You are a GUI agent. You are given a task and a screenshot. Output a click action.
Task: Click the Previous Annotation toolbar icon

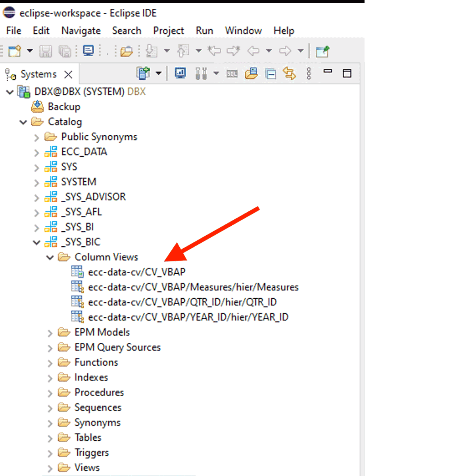(x=183, y=51)
